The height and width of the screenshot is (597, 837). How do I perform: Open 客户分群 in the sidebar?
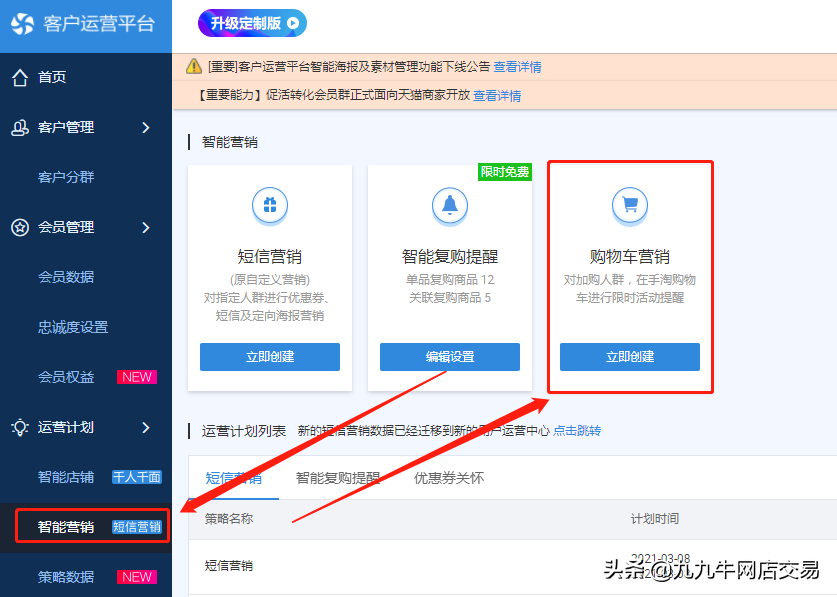click(x=66, y=177)
